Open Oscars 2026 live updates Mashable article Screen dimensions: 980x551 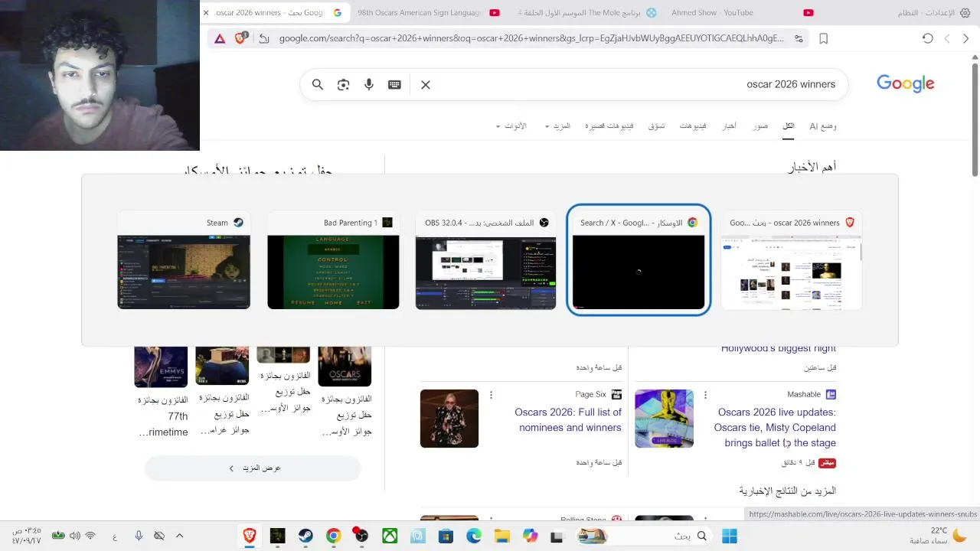[775, 428]
